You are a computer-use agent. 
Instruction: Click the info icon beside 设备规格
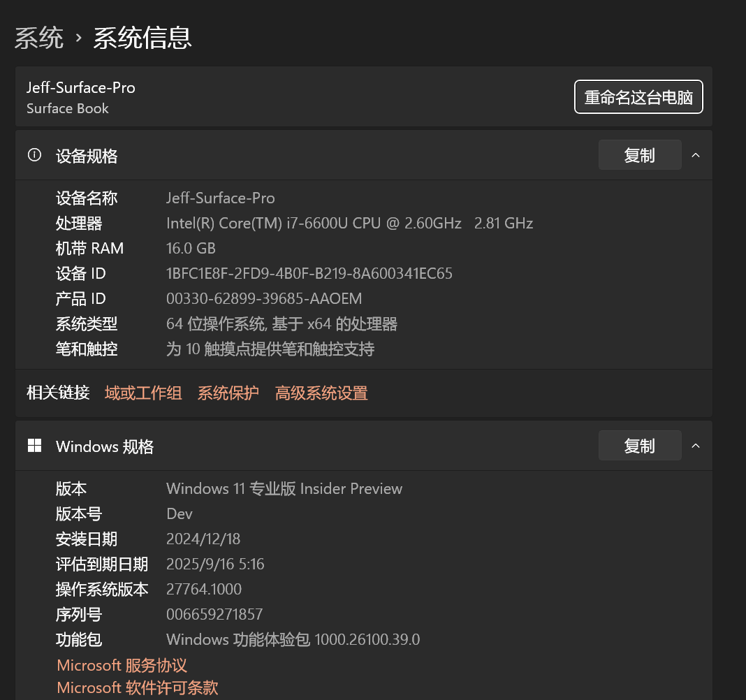(34, 155)
